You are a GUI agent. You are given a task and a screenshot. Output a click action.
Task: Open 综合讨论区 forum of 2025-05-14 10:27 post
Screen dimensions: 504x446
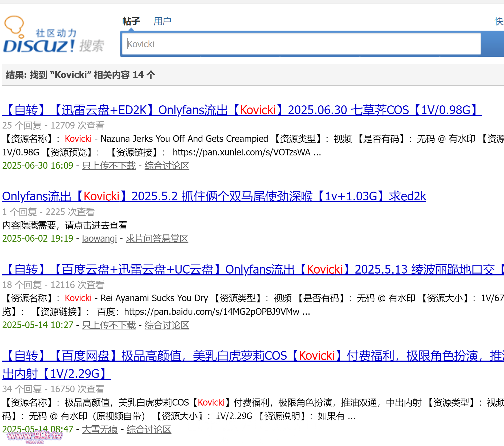coord(167,325)
